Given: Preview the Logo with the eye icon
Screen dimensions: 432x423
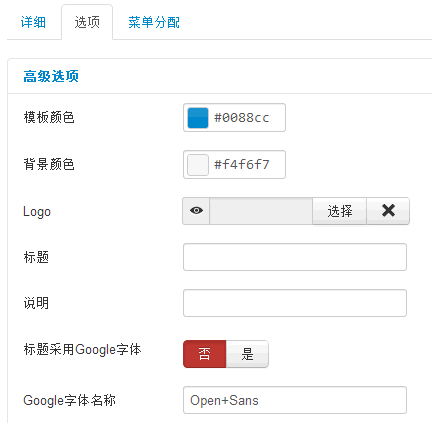Looking at the screenshot, I should (196, 211).
